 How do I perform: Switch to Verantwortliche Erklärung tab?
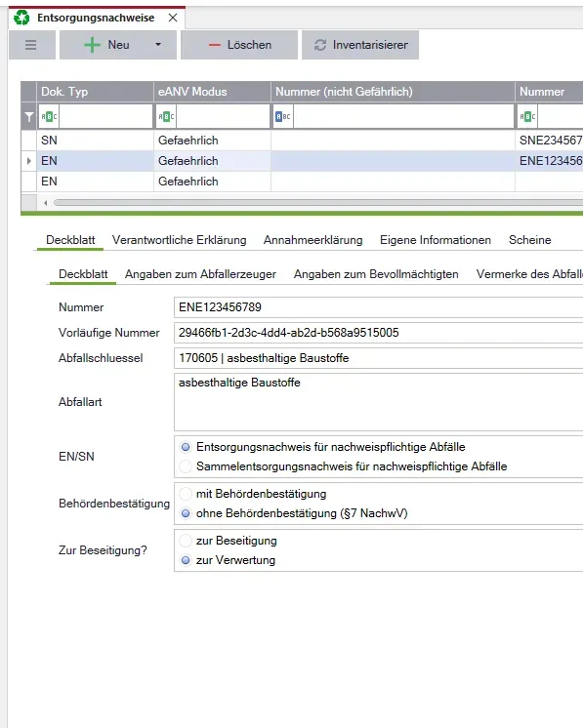click(x=180, y=240)
